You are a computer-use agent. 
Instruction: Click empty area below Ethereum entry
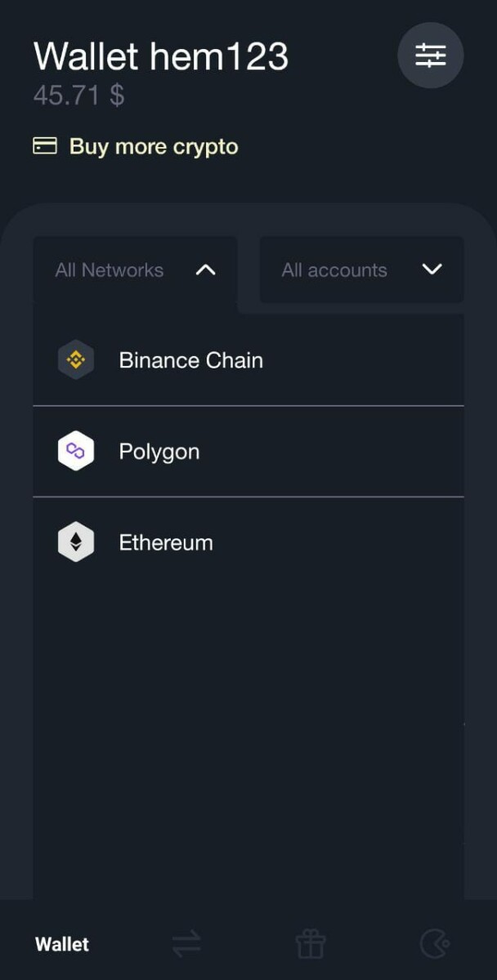coord(248,735)
